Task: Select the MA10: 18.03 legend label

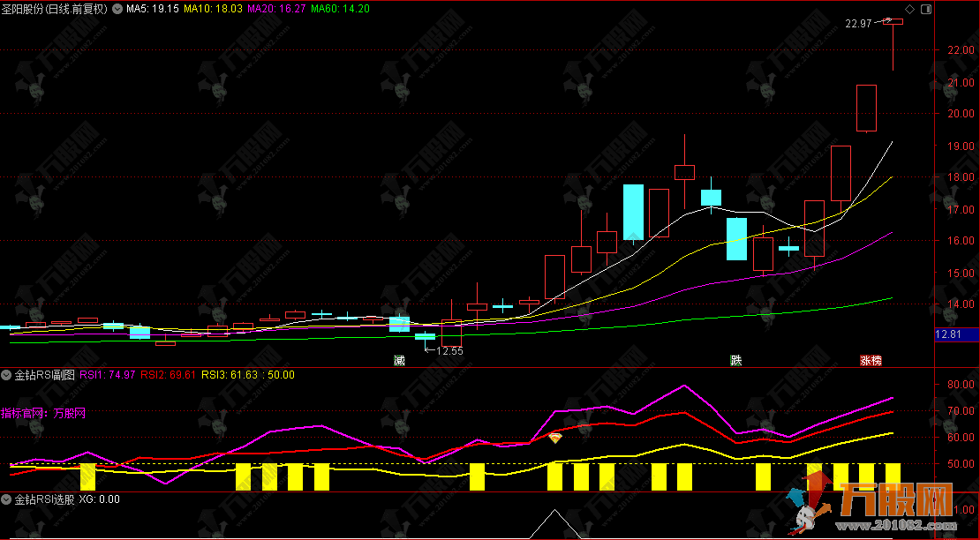Action: [x=213, y=9]
